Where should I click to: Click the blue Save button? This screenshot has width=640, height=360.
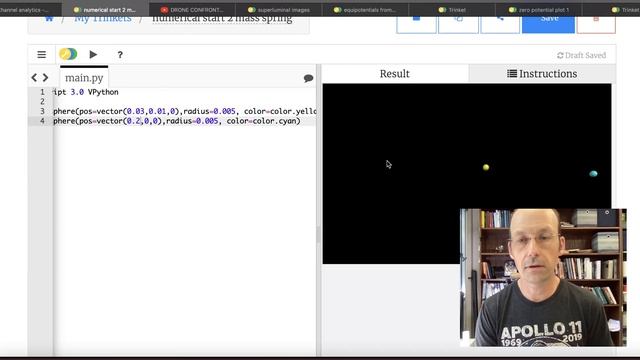(548, 24)
